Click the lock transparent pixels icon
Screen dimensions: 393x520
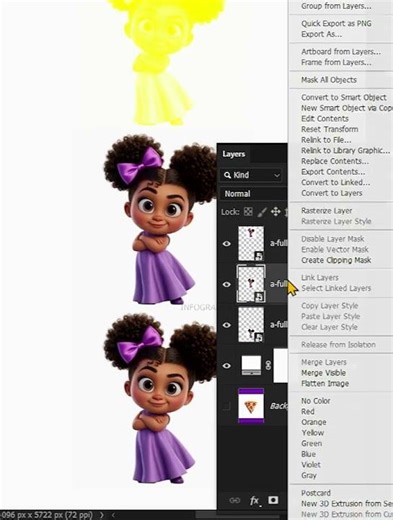[x=248, y=212]
